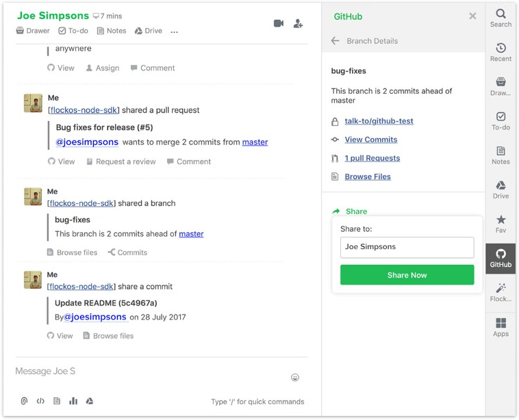
Task: Click Assign on the top message
Action: tap(103, 68)
